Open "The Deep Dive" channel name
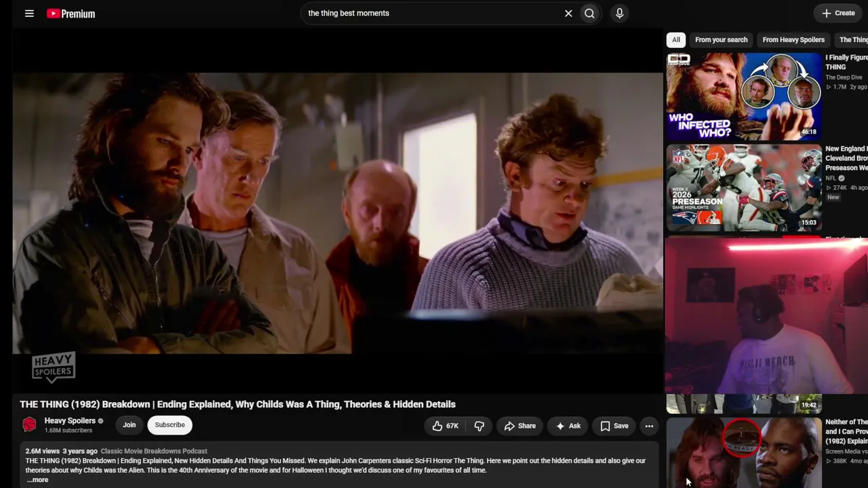The width and height of the screenshot is (868, 488). [x=844, y=77]
